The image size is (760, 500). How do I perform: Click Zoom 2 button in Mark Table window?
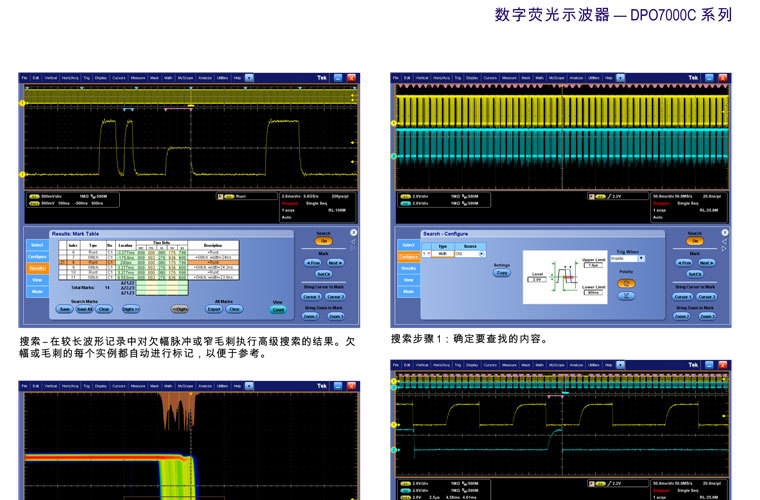pos(311,316)
